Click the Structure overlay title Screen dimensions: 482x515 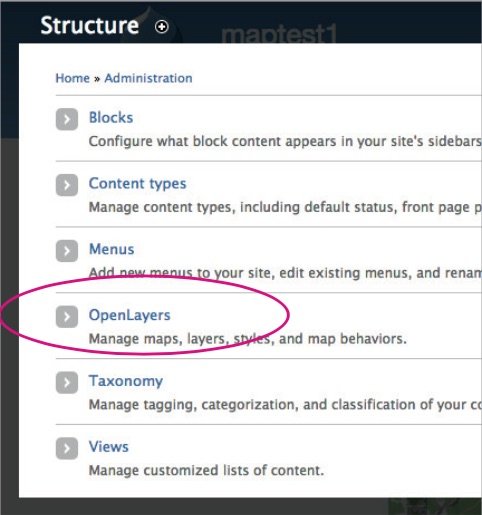[x=90, y=25]
